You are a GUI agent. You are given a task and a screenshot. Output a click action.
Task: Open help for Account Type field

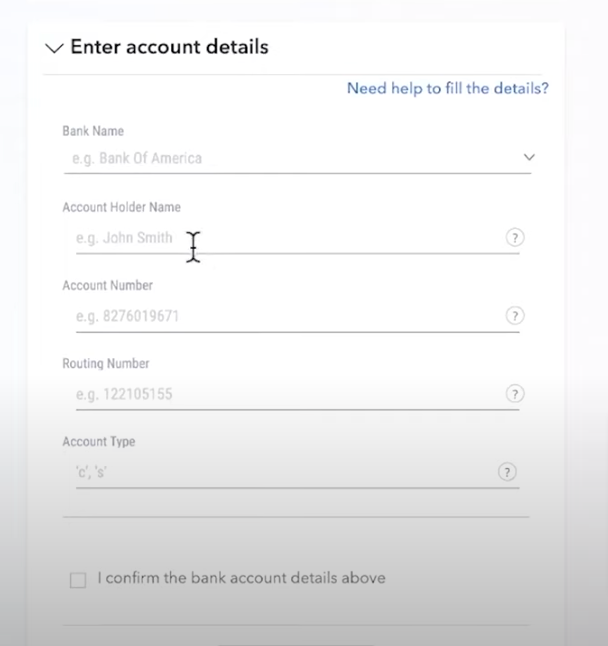(507, 473)
